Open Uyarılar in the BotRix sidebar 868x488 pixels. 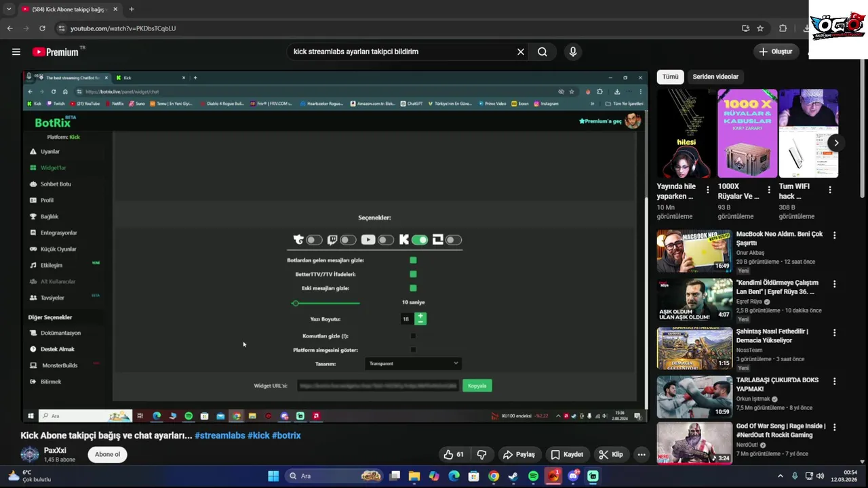(x=50, y=151)
